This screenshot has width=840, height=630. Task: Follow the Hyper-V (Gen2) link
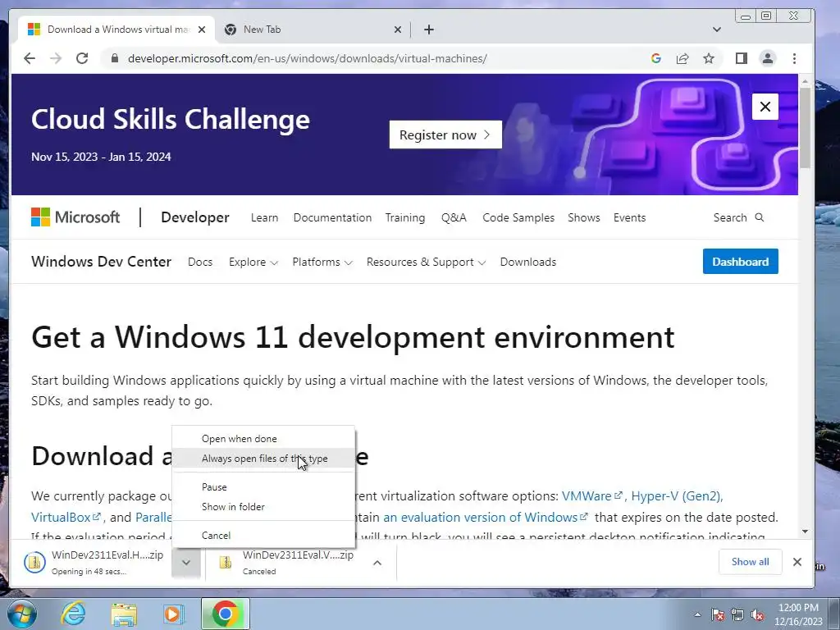pyautogui.click(x=677, y=496)
